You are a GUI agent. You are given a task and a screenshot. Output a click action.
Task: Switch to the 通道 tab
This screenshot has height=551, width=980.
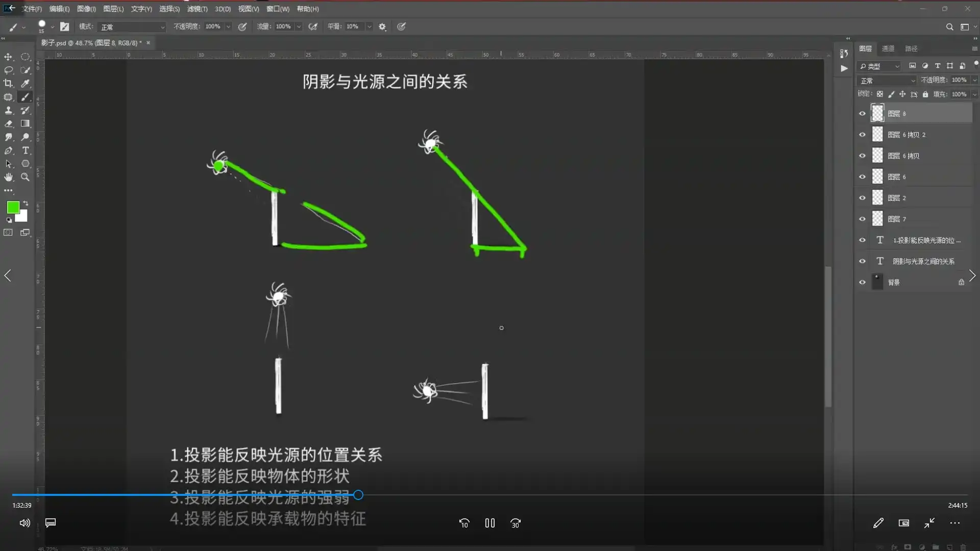888,48
